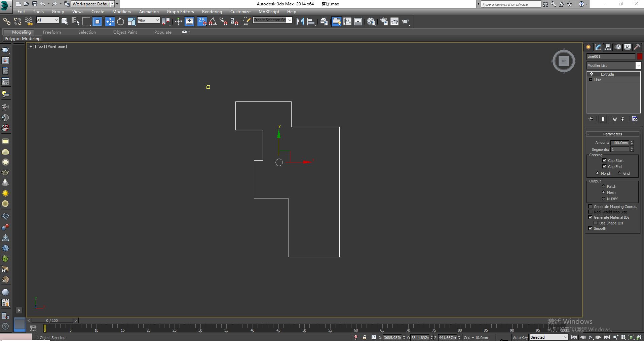Select the Select and Uniform Scale tool
The image size is (644, 341).
(x=131, y=22)
